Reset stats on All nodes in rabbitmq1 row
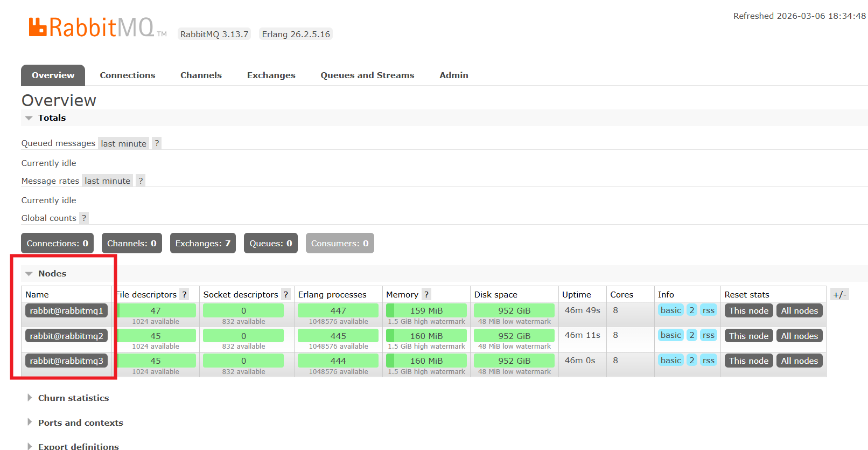 pyautogui.click(x=800, y=310)
